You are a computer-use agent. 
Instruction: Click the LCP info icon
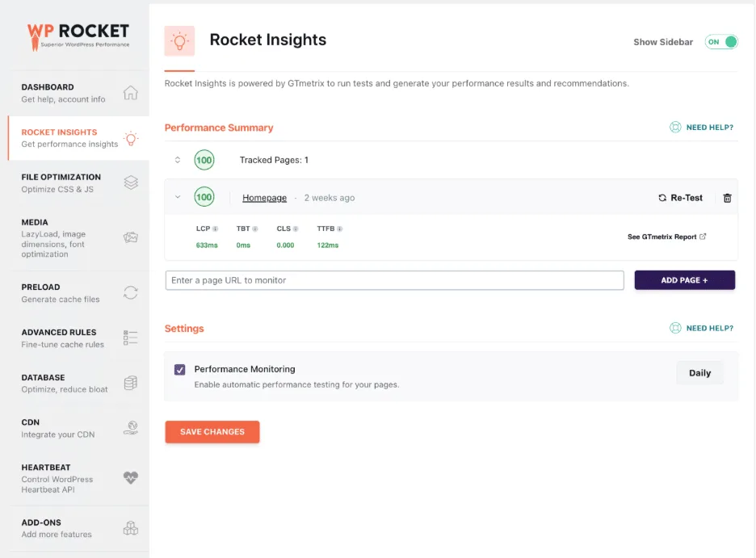tap(216, 229)
